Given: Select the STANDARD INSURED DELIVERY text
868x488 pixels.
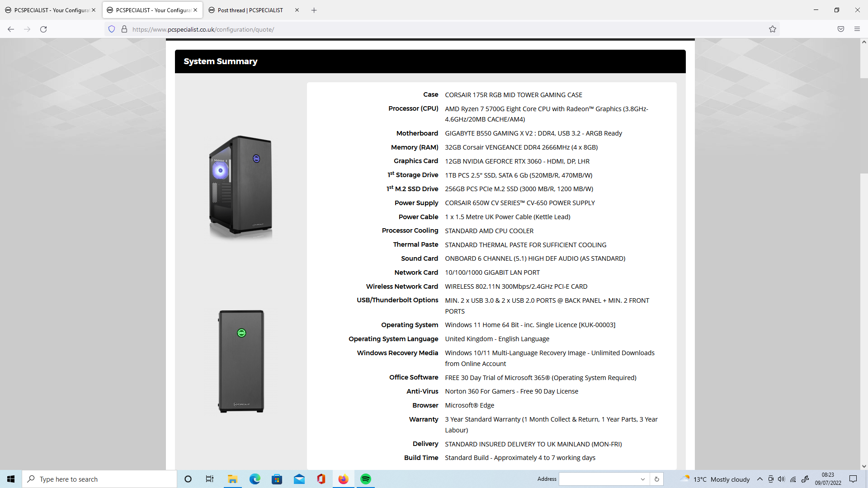Looking at the screenshot, I should point(533,444).
